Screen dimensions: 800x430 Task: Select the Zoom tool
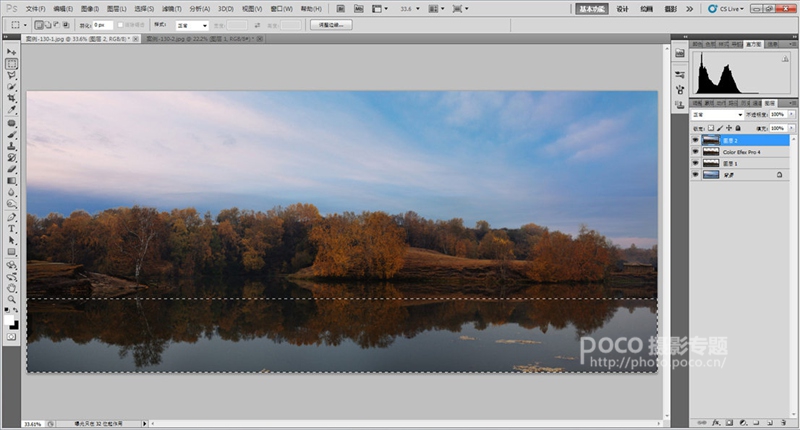11,299
